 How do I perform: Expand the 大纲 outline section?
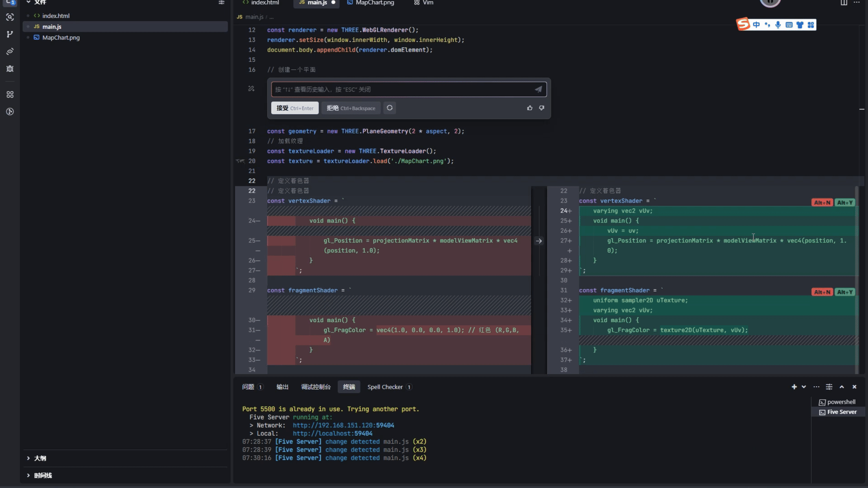point(40,458)
